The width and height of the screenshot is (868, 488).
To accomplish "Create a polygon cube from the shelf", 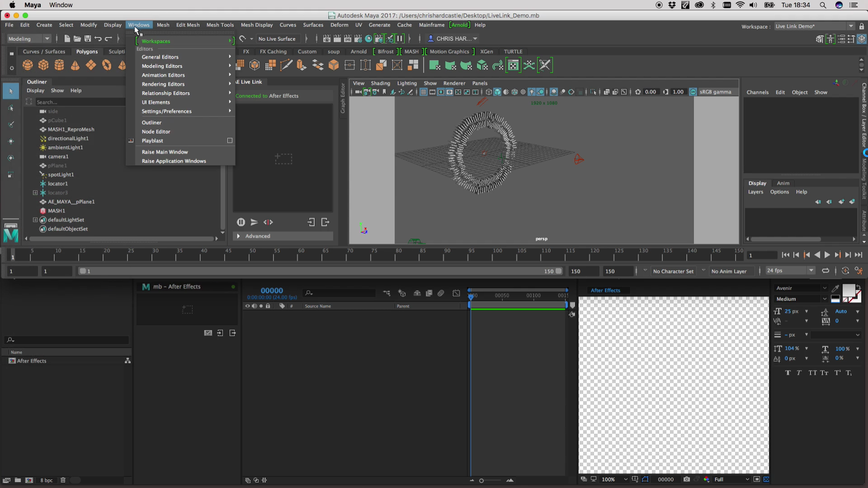I will tap(43, 65).
